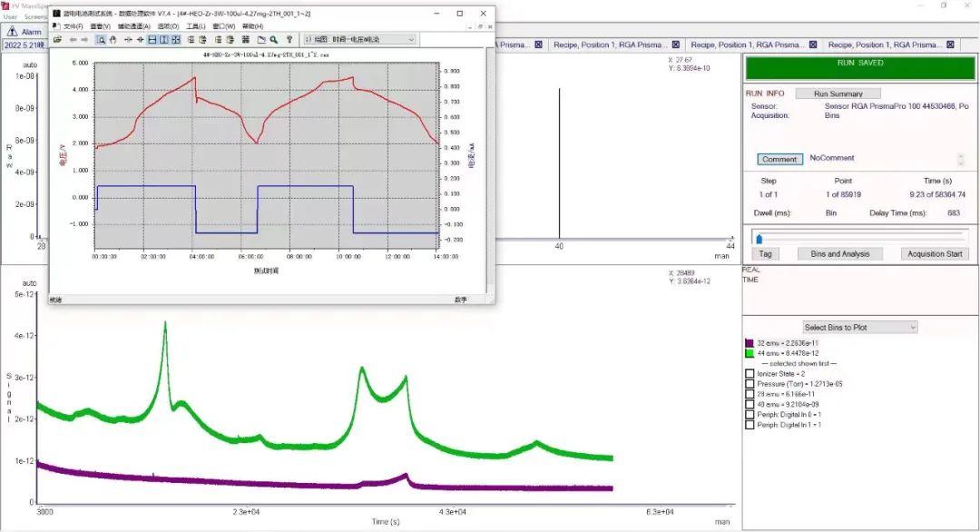980x532 pixels.
Task: Click the run progress slider handle
Action: pyautogui.click(x=759, y=238)
